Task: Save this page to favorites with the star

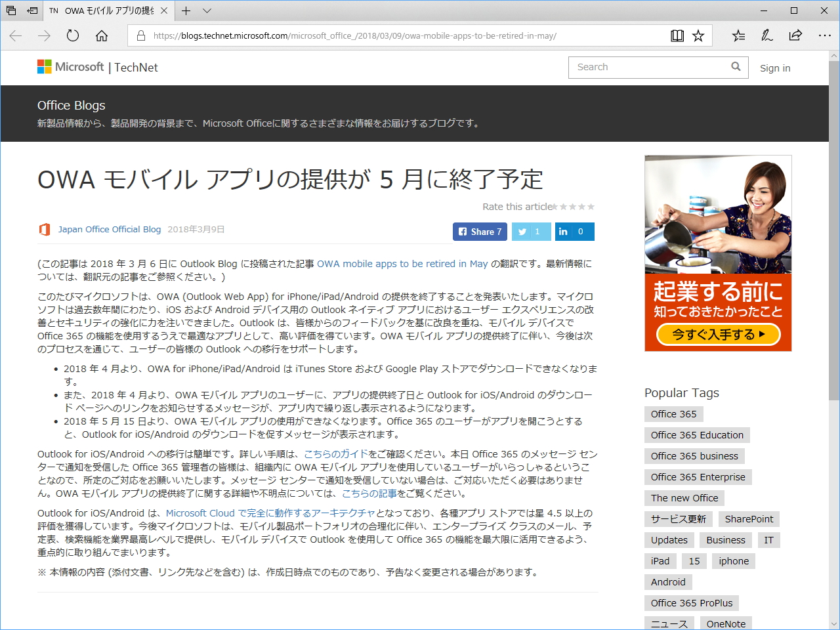Action: coord(698,35)
